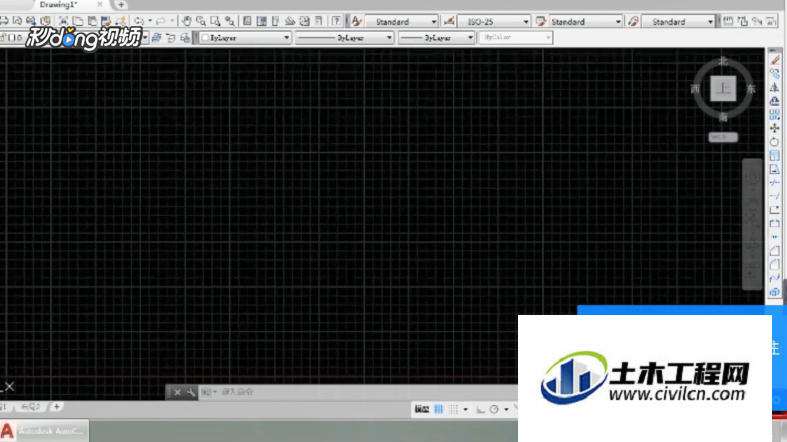Open the ISO-25 dimension style dropdown

point(493,22)
